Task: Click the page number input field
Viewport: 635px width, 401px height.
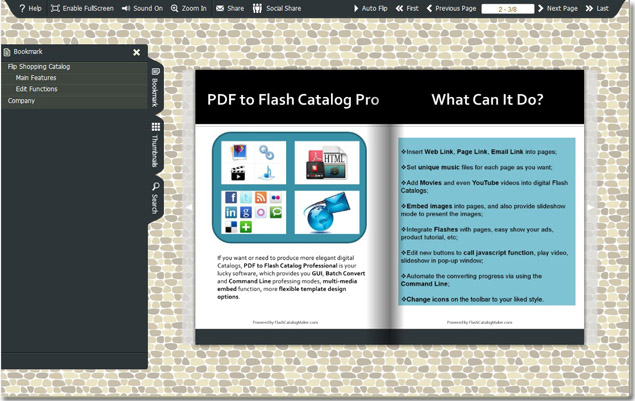Action: tap(507, 9)
